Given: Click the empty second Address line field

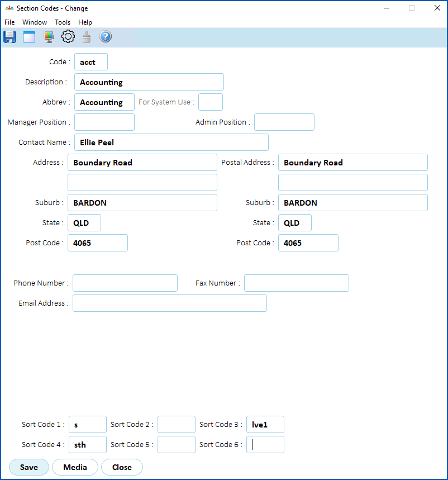Looking at the screenshot, I should [x=142, y=183].
